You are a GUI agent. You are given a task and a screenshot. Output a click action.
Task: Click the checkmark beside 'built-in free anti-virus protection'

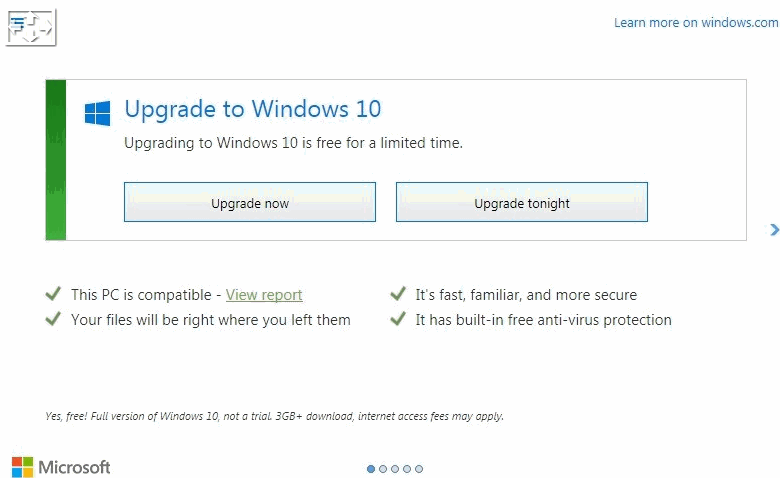tap(398, 319)
